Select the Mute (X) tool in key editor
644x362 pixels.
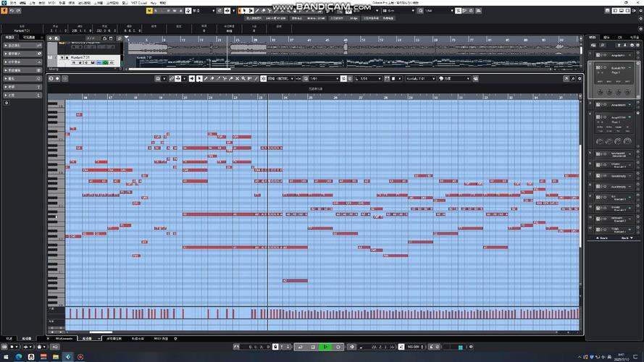[238, 78]
